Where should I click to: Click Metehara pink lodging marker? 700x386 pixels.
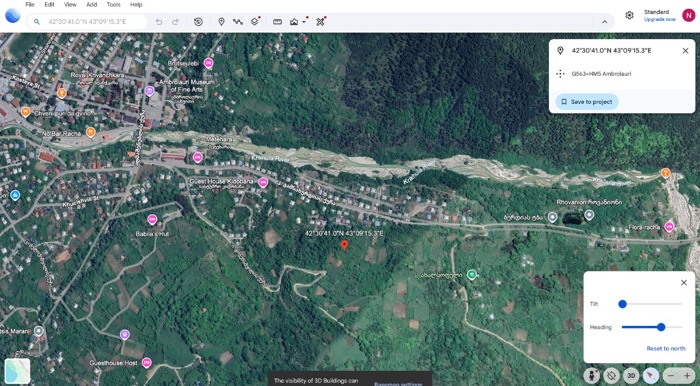[197, 158]
